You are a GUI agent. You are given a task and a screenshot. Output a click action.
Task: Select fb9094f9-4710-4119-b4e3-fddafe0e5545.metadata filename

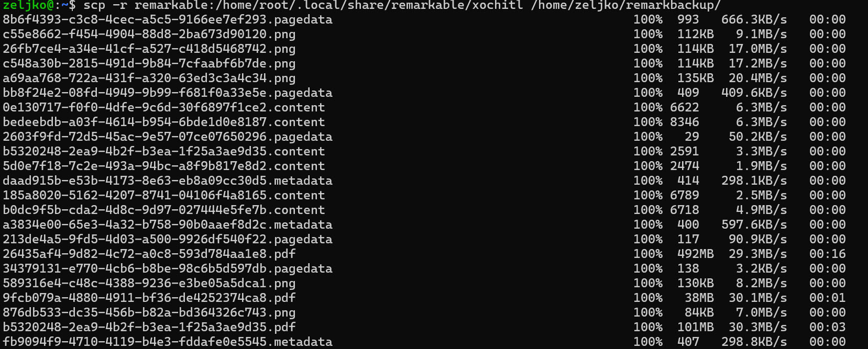coord(168,342)
